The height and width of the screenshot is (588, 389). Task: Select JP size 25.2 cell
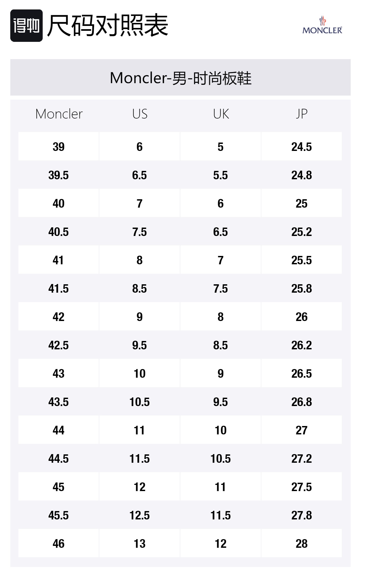(x=301, y=232)
